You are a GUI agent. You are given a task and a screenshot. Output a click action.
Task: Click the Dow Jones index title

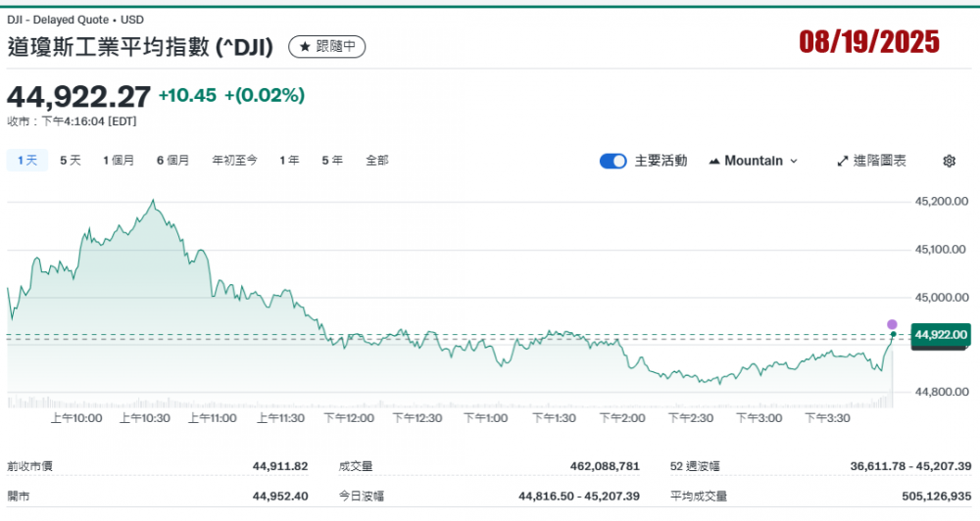pyautogui.click(x=143, y=46)
